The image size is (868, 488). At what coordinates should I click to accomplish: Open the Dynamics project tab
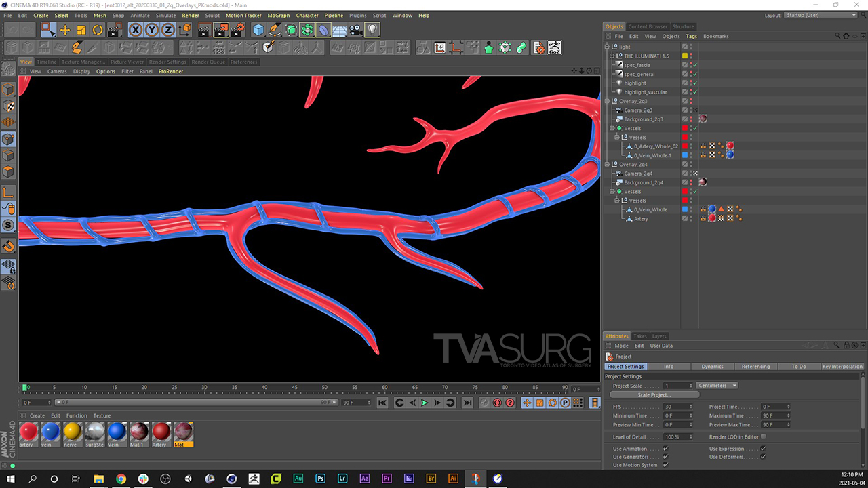pos(712,367)
